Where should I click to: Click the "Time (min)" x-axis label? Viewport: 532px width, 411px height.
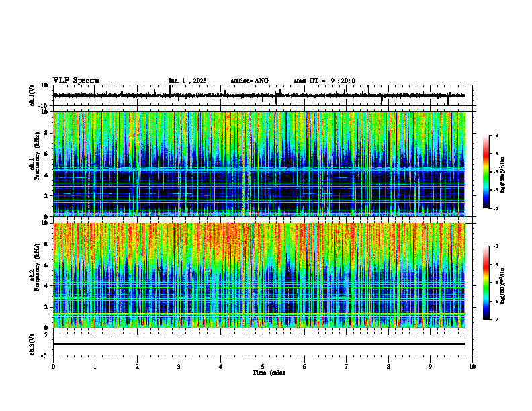coord(269,373)
